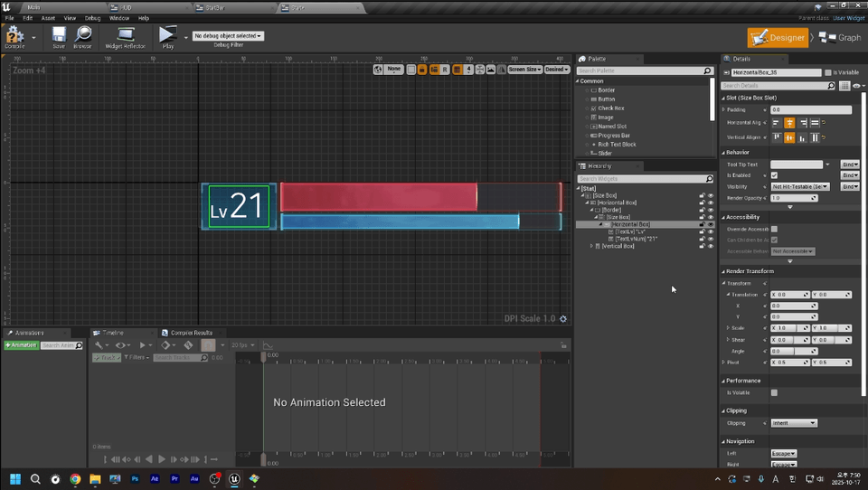Open the Widget Reflector tool
868x490 pixels.
point(126,35)
